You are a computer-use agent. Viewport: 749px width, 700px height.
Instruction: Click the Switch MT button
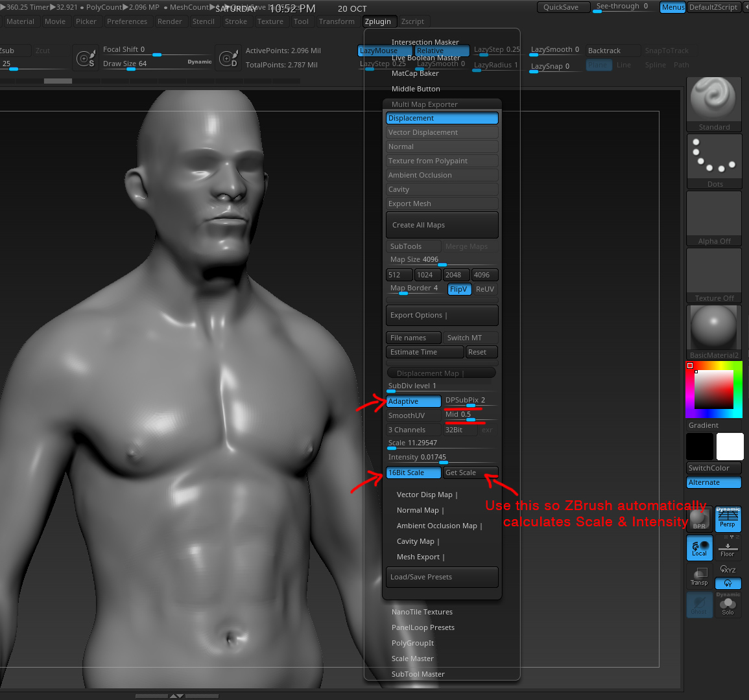tap(471, 338)
